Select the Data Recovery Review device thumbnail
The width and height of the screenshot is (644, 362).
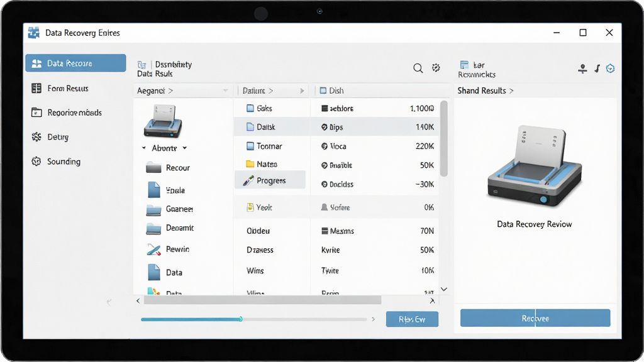coord(535,166)
